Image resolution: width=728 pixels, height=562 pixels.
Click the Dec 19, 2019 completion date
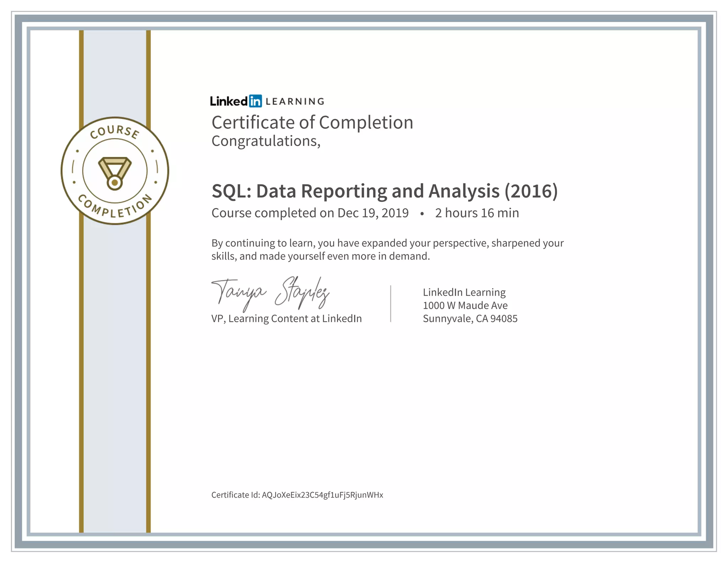(373, 213)
